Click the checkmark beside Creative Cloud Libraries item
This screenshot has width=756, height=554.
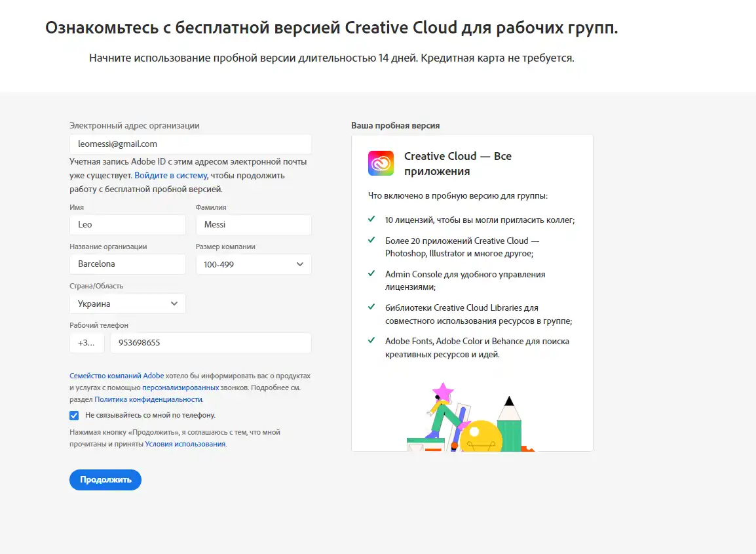click(x=371, y=307)
